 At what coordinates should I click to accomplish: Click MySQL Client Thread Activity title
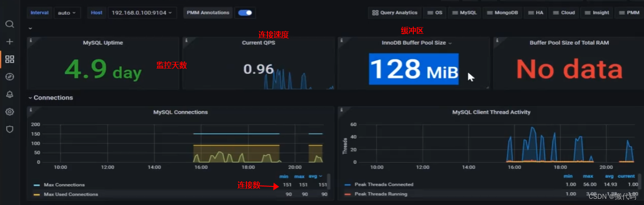pos(491,112)
